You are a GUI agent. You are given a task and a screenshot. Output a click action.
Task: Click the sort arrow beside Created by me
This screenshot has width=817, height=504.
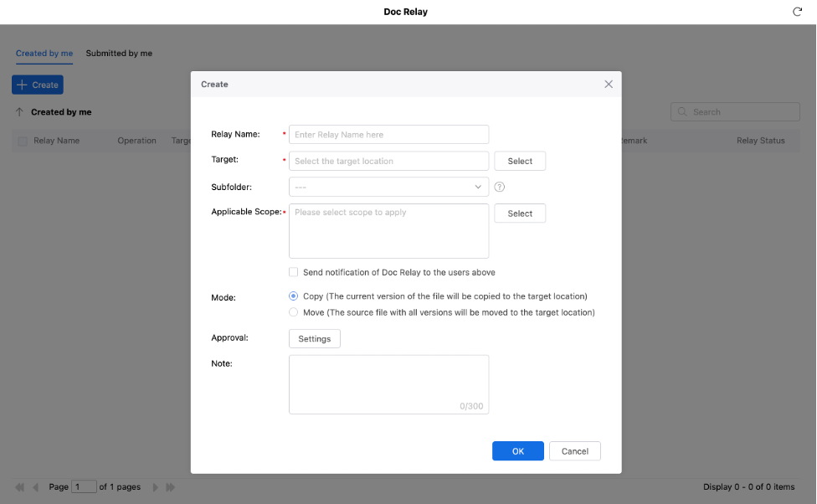(19, 112)
